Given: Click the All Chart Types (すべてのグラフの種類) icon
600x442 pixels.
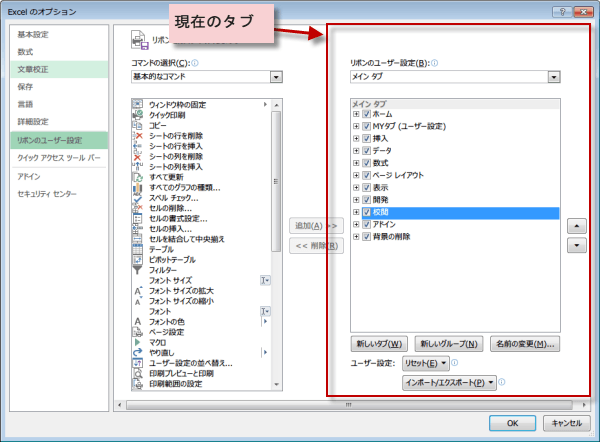Looking at the screenshot, I should [x=137, y=187].
